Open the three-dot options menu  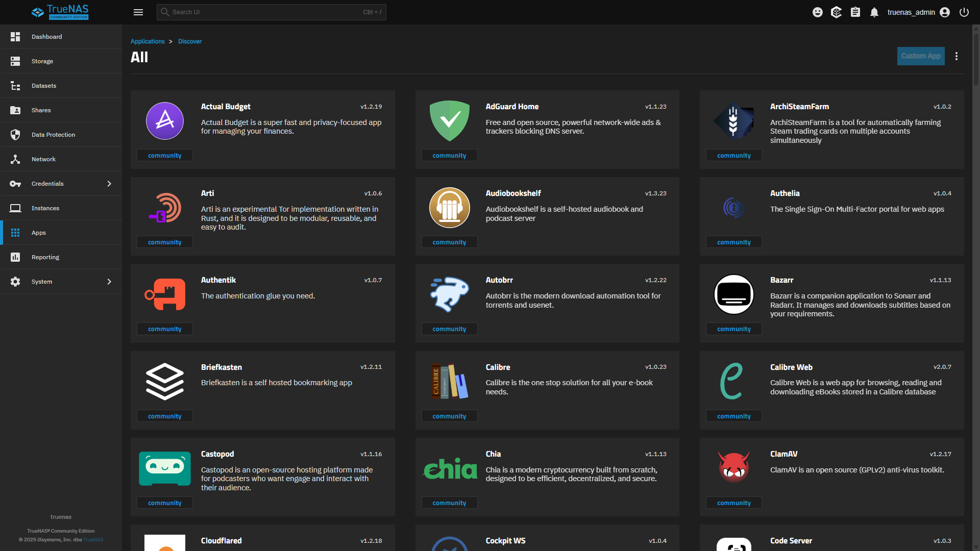tap(957, 56)
